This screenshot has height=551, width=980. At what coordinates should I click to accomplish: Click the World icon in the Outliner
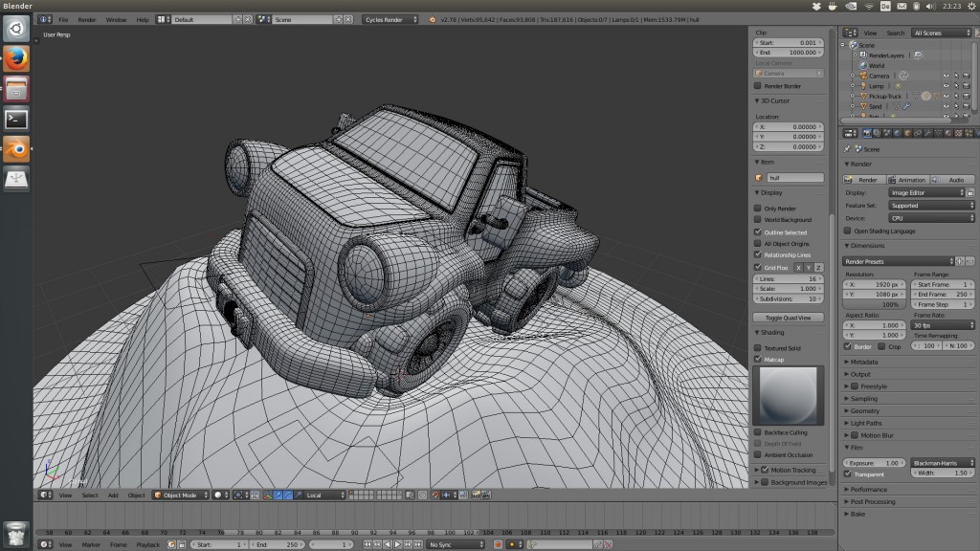coord(862,66)
